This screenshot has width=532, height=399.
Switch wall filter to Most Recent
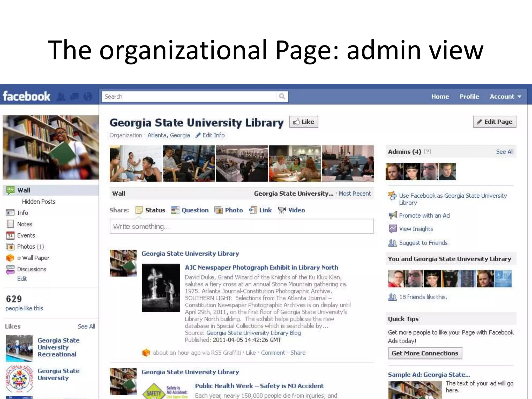(355, 194)
